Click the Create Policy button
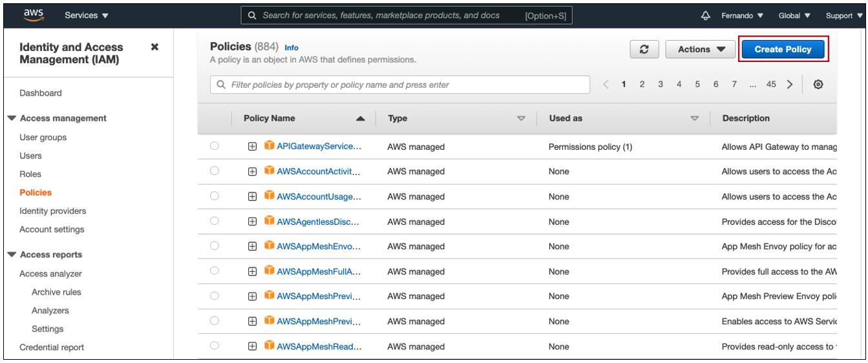The width and height of the screenshot is (868, 363). [783, 49]
